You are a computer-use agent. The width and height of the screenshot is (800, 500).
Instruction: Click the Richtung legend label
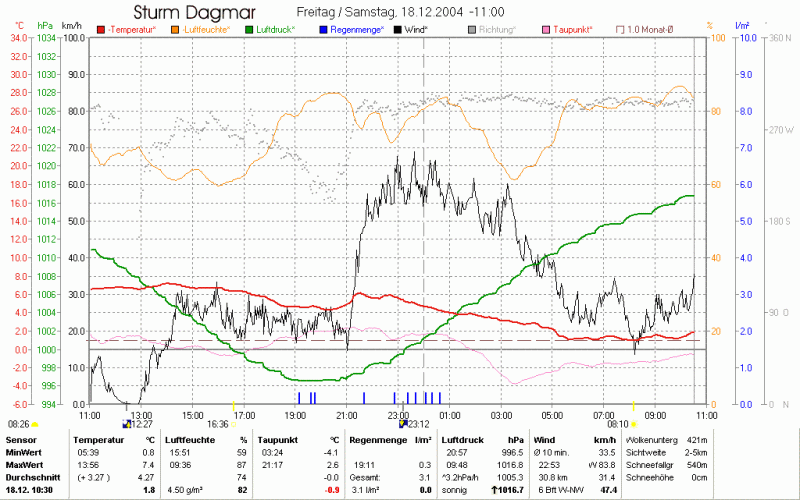pyautogui.click(x=497, y=30)
